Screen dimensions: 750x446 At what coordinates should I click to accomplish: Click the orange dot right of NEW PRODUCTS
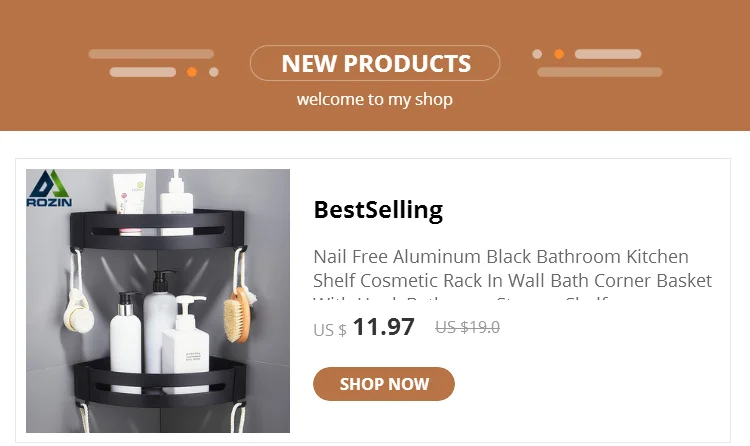point(559,54)
